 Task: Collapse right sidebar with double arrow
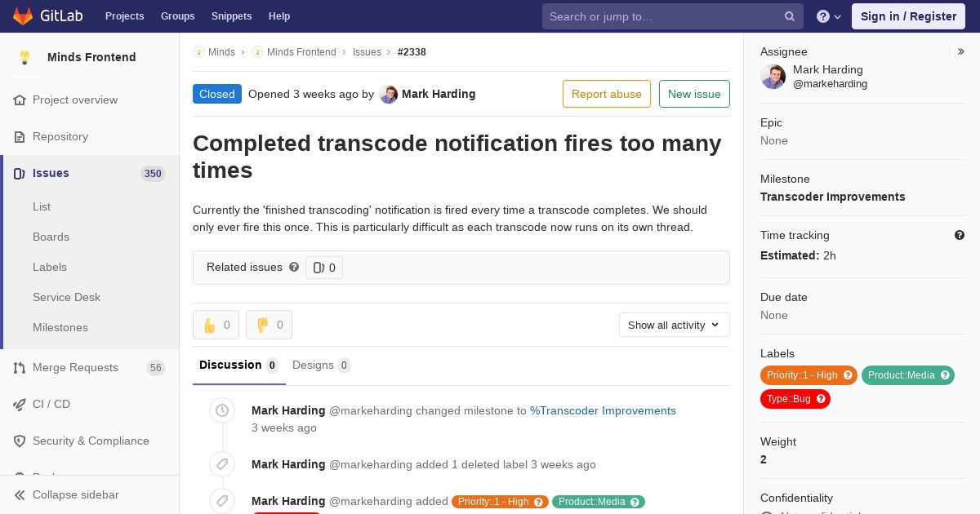[961, 51]
